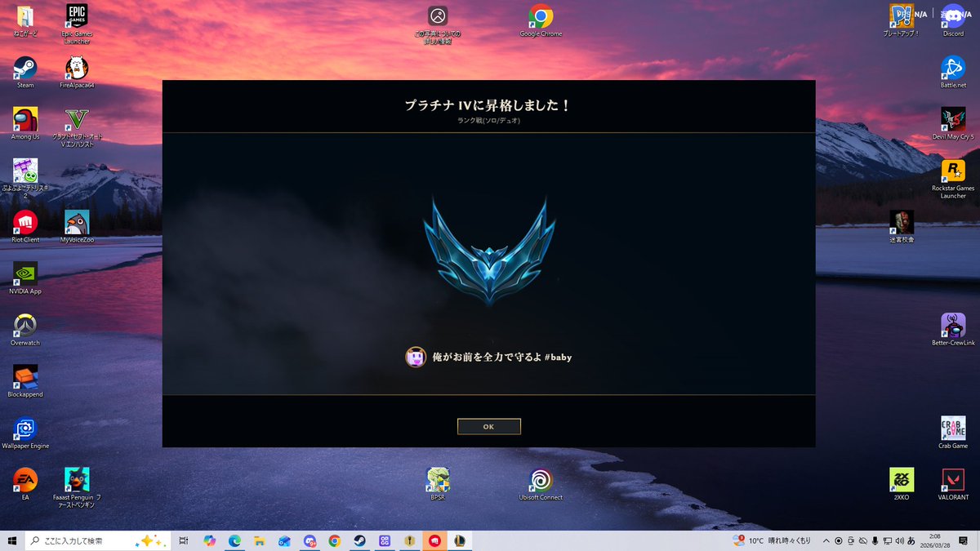Click the summoner profile icon next to #baby
980x551 pixels.
coord(416,357)
